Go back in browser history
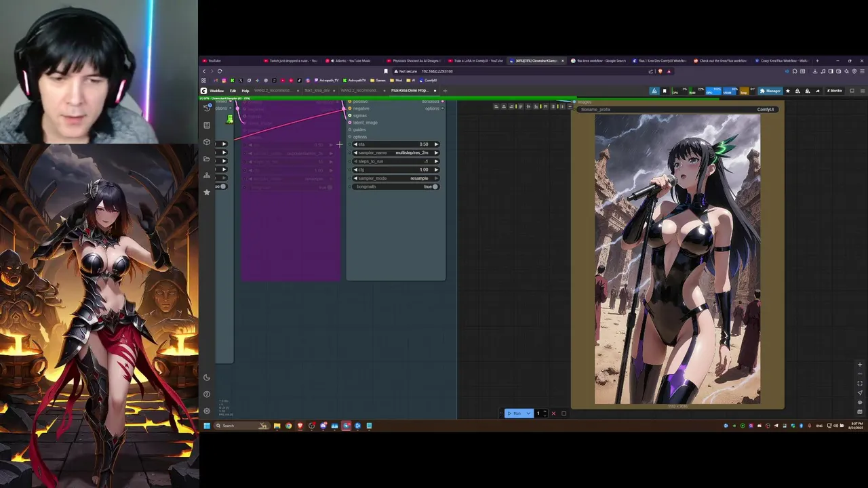Viewport: 868px width, 488px height. click(x=204, y=71)
